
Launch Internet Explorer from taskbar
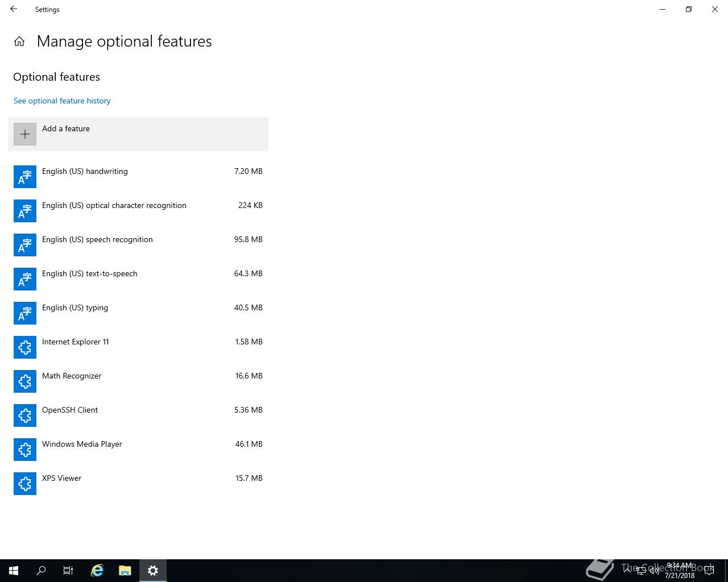pyautogui.click(x=97, y=571)
